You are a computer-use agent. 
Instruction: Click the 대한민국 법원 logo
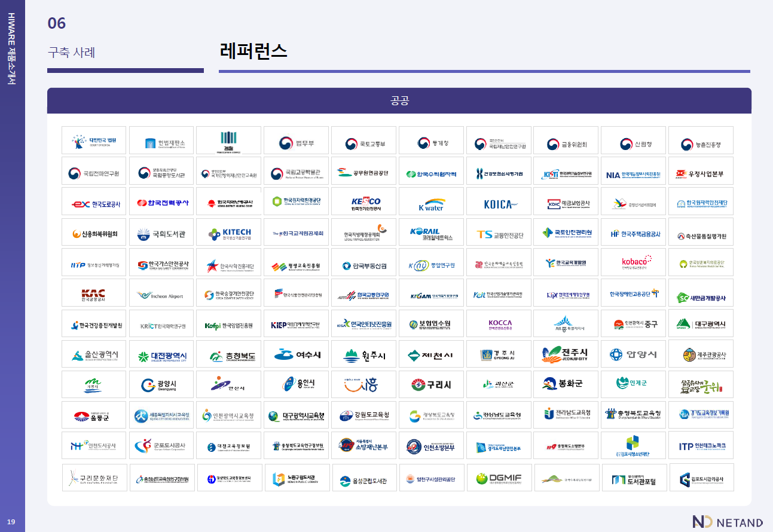[94, 140]
